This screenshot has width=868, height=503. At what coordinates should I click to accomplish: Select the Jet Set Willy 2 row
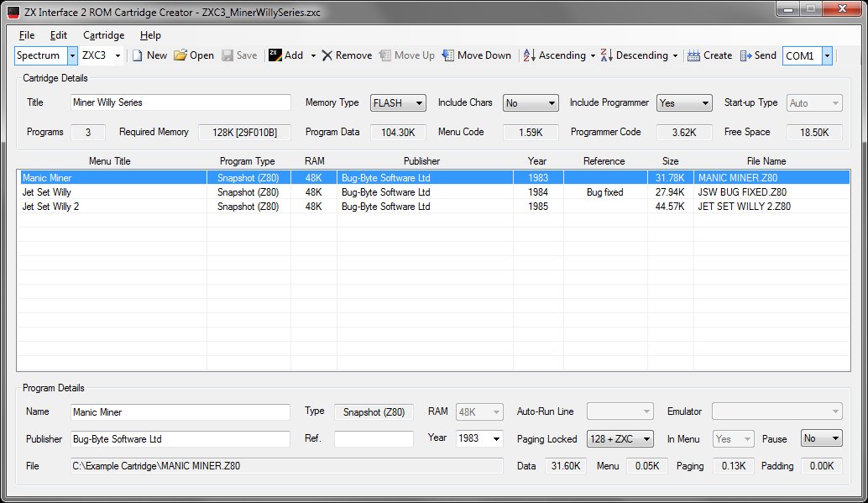pyautogui.click(x=433, y=207)
